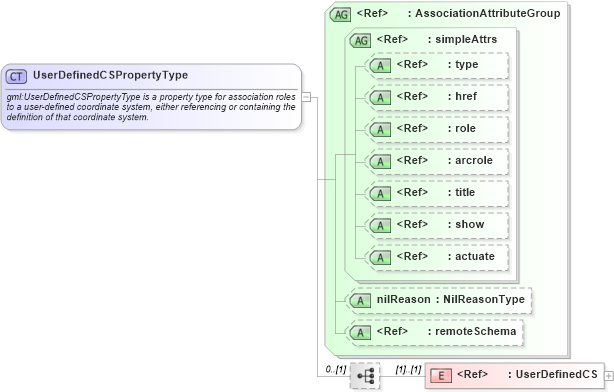This screenshot has height=392, width=614.
Task: Click the sequence compositor icon
Action: pos(365,376)
